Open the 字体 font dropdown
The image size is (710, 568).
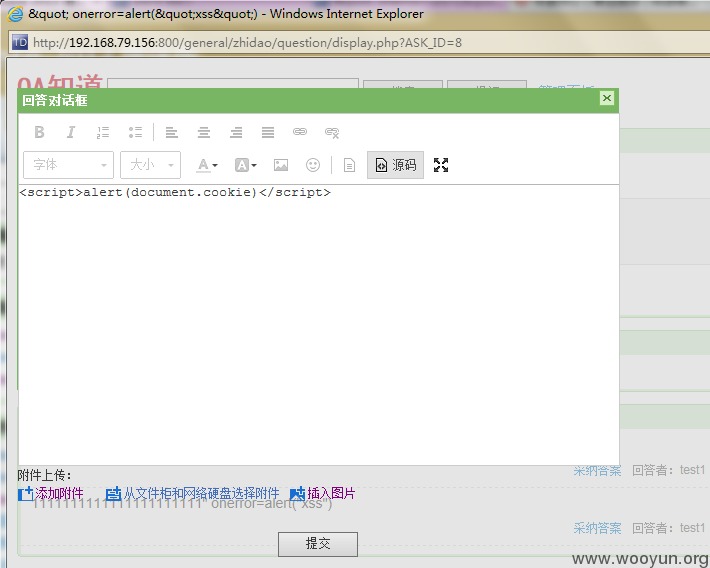point(68,165)
